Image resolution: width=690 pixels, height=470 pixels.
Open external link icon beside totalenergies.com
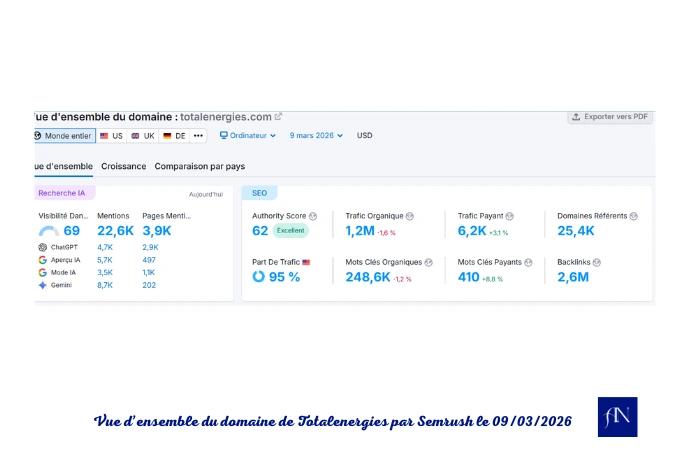(278, 117)
